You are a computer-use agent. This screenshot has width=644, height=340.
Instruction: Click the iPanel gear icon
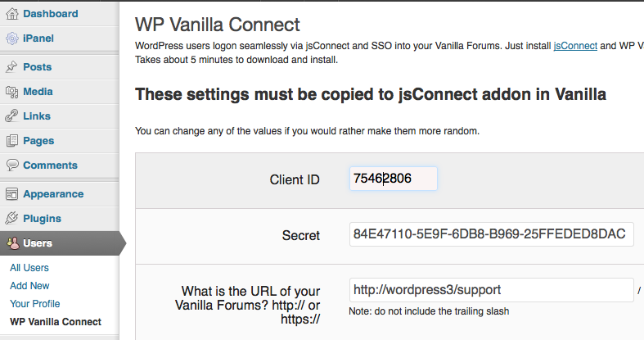[x=11, y=38]
